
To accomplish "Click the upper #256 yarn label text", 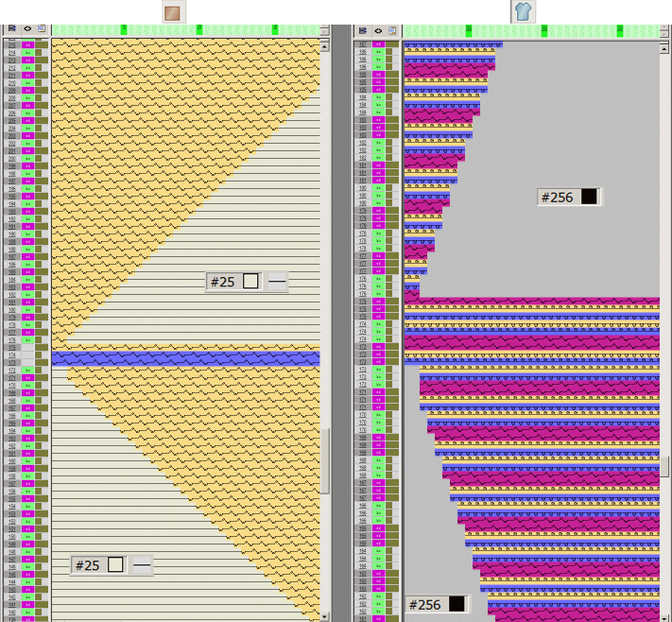I will tap(558, 197).
